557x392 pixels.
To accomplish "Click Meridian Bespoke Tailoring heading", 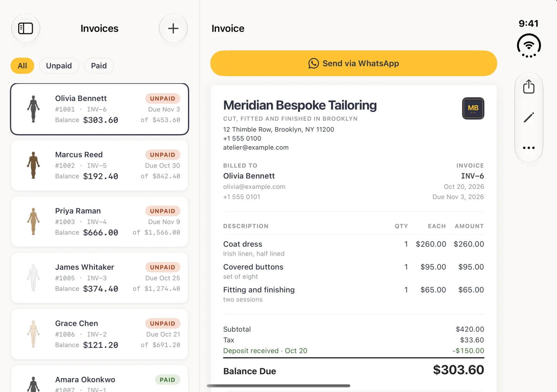I will [x=300, y=105].
